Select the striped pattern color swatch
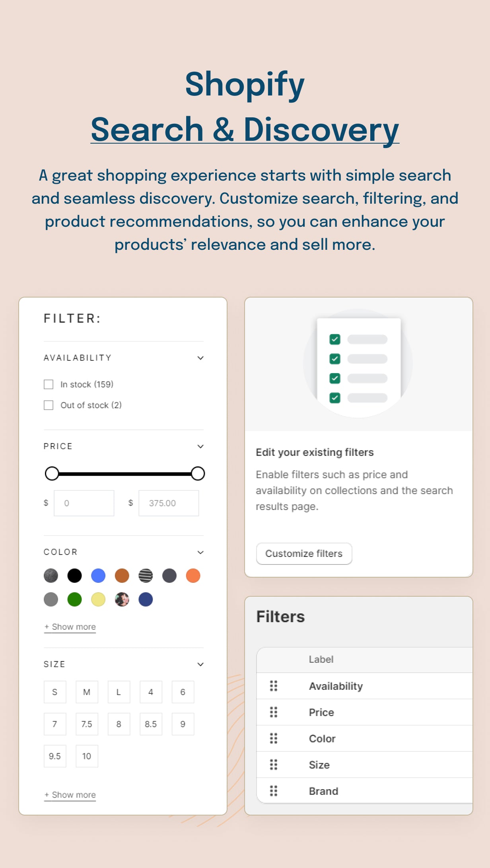This screenshot has height=868, width=490. (146, 576)
